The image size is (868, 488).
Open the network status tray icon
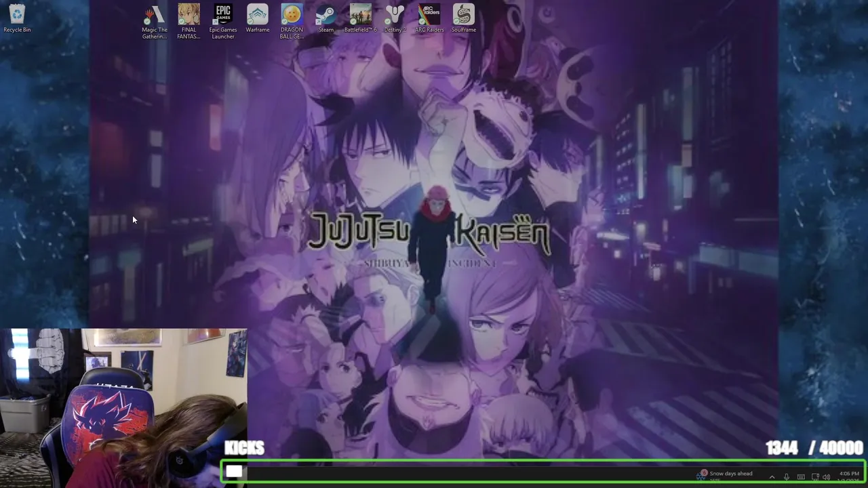coord(815,476)
